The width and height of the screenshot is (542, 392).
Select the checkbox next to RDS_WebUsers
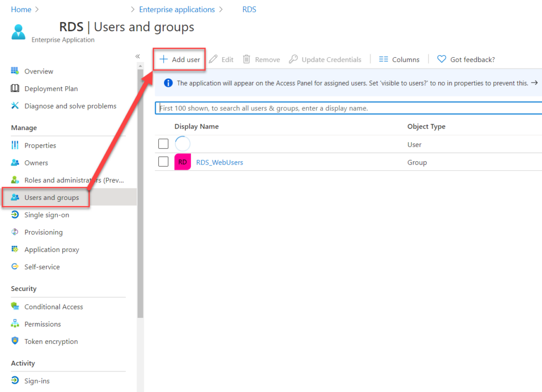(x=163, y=161)
